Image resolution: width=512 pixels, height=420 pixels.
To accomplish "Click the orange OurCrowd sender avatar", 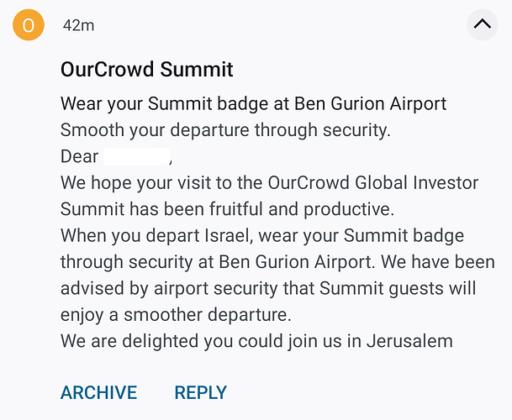I will pos(28,25).
